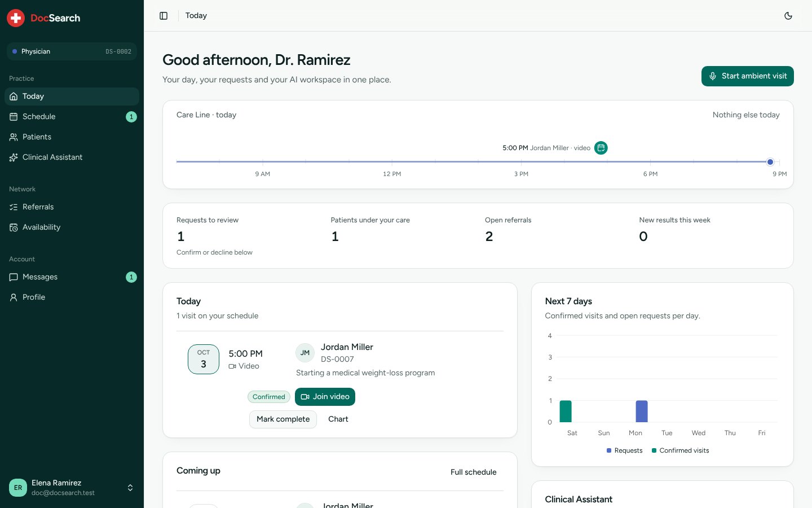Switch to dark mode with moon icon
This screenshot has height=508, width=812.
pos(788,16)
